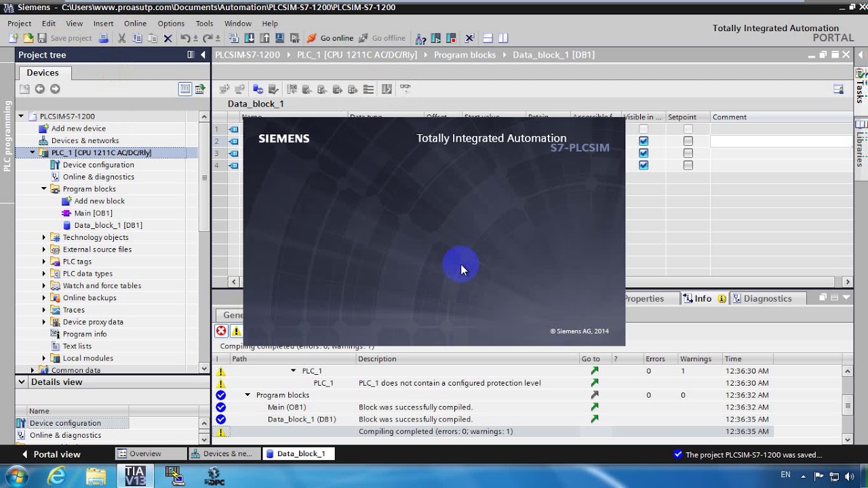
Task: Expand the Traces tree folder
Action: pos(44,310)
